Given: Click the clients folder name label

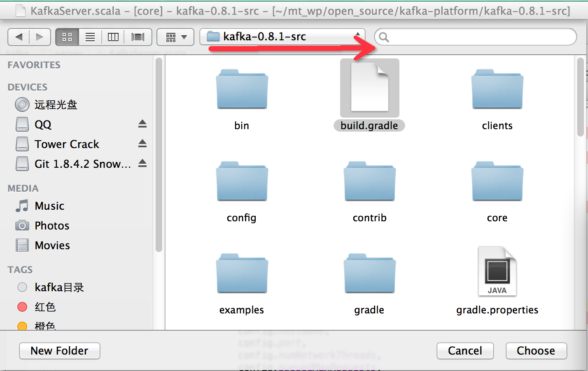Looking at the screenshot, I should [497, 125].
